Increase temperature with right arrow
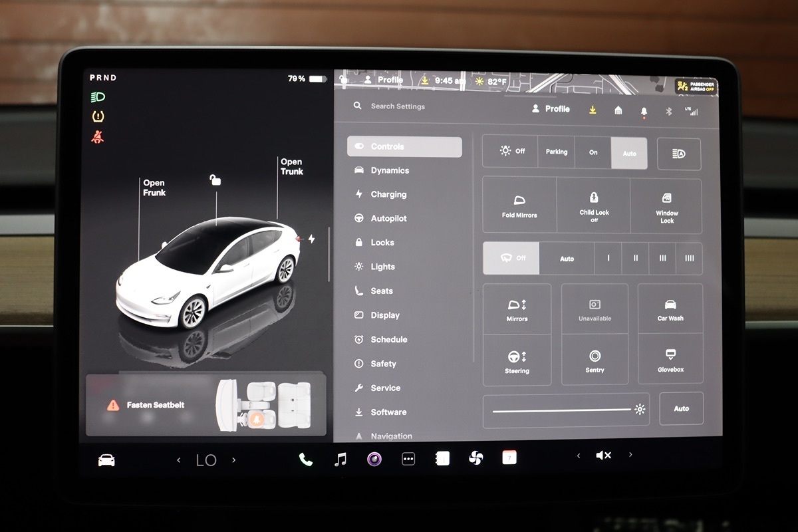The image size is (798, 532). (x=233, y=460)
